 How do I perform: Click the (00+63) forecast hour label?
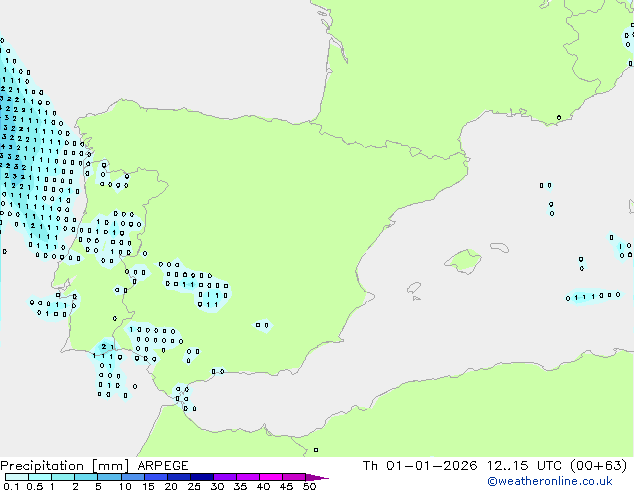(x=598, y=466)
